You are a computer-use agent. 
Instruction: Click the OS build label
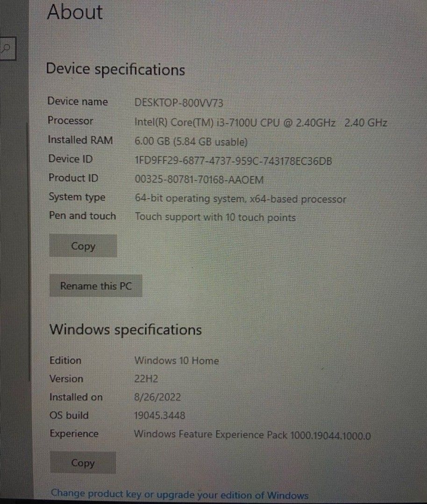pyautogui.click(x=69, y=415)
